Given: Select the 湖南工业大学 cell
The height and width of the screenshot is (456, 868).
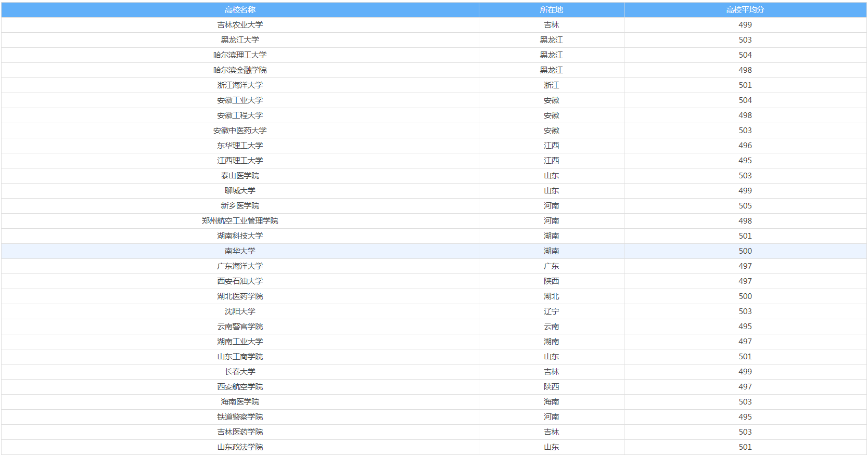Looking at the screenshot, I should tap(240, 342).
